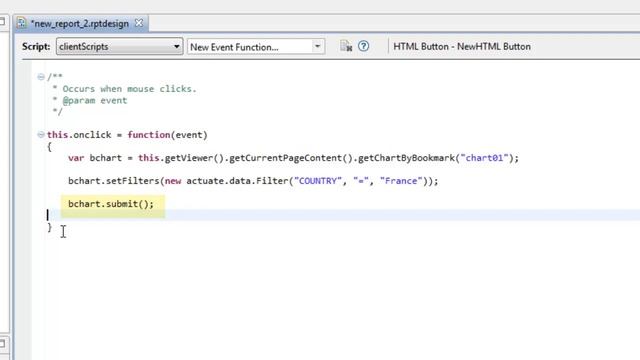This screenshot has width=640, height=360.
Task: Click the report design file icon on tab
Action: coord(21,23)
